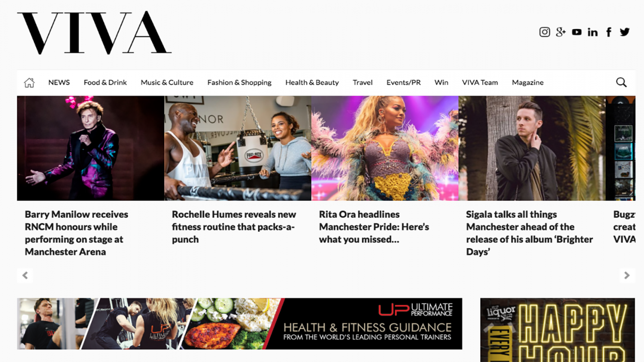
Task: Click the Twitter bird icon
Action: [x=625, y=32]
